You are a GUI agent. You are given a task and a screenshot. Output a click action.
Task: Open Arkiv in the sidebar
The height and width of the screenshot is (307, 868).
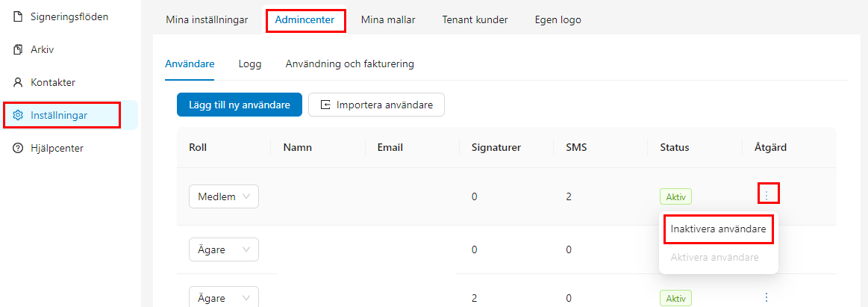coord(42,50)
